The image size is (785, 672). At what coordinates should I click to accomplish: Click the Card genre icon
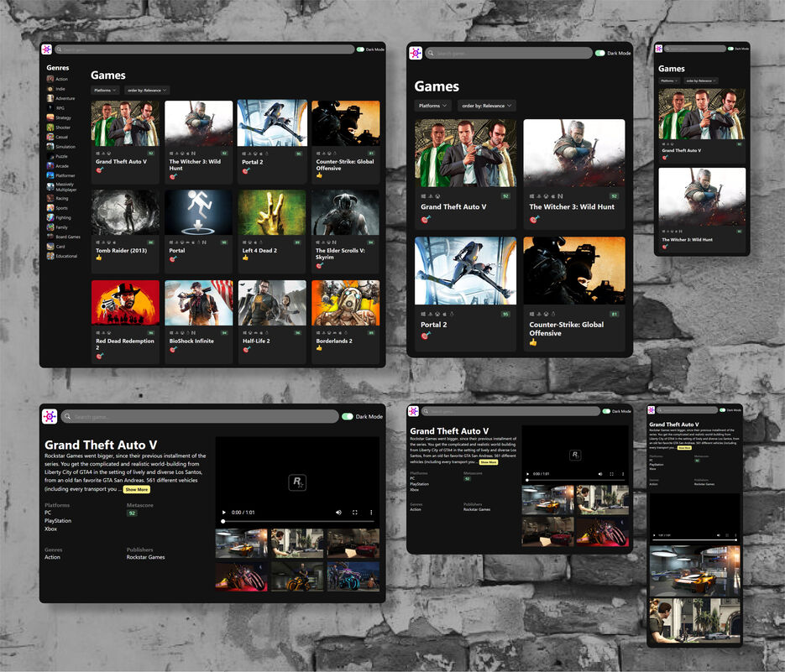coord(50,246)
